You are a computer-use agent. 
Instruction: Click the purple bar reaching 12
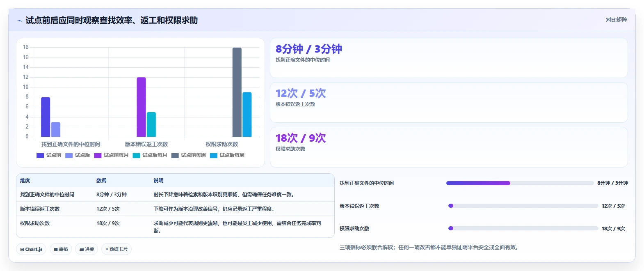[x=141, y=107]
